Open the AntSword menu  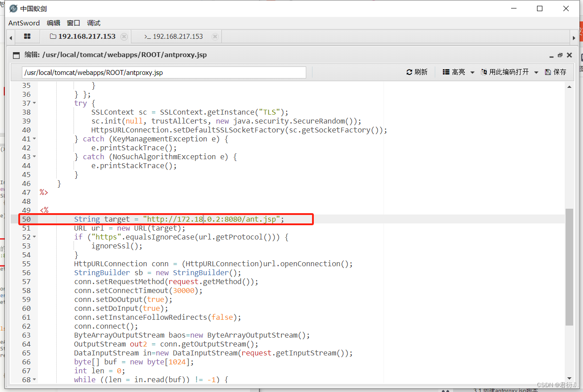24,23
